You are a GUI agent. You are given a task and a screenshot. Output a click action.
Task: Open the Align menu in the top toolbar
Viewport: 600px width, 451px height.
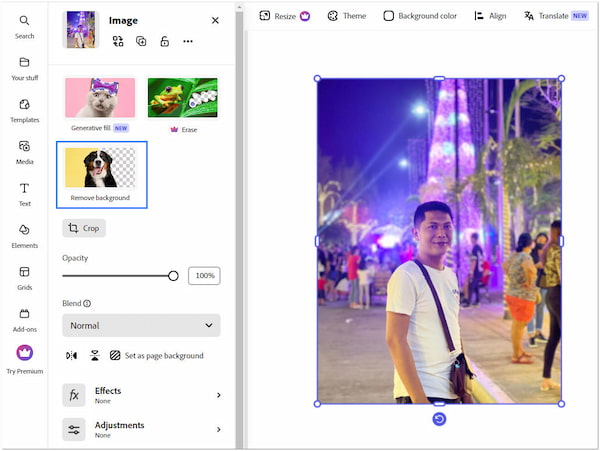(490, 16)
